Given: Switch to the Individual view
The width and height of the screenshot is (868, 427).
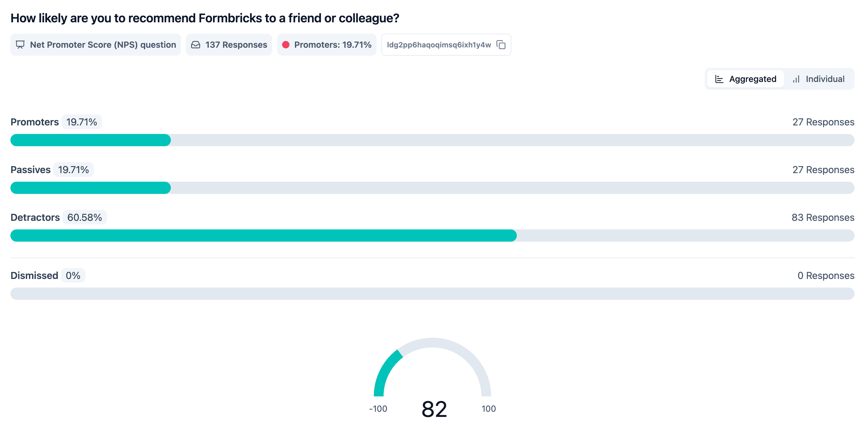Looking at the screenshot, I should tap(819, 79).
